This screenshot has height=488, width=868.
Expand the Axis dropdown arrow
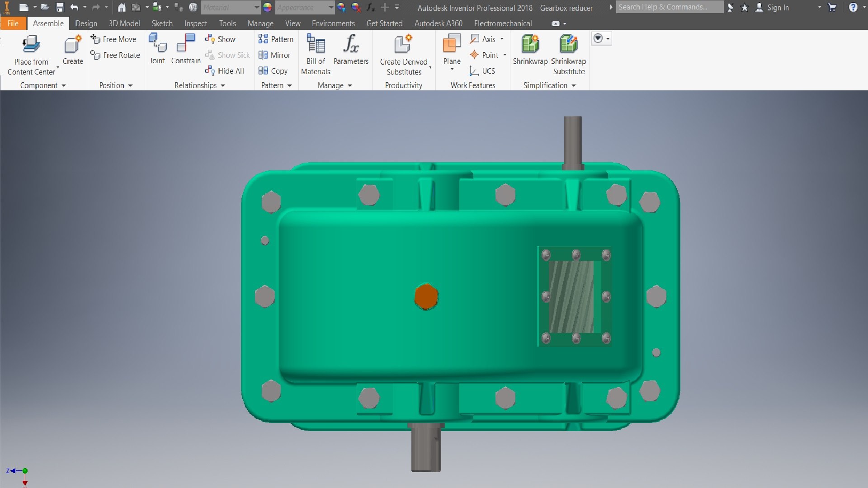tap(502, 39)
